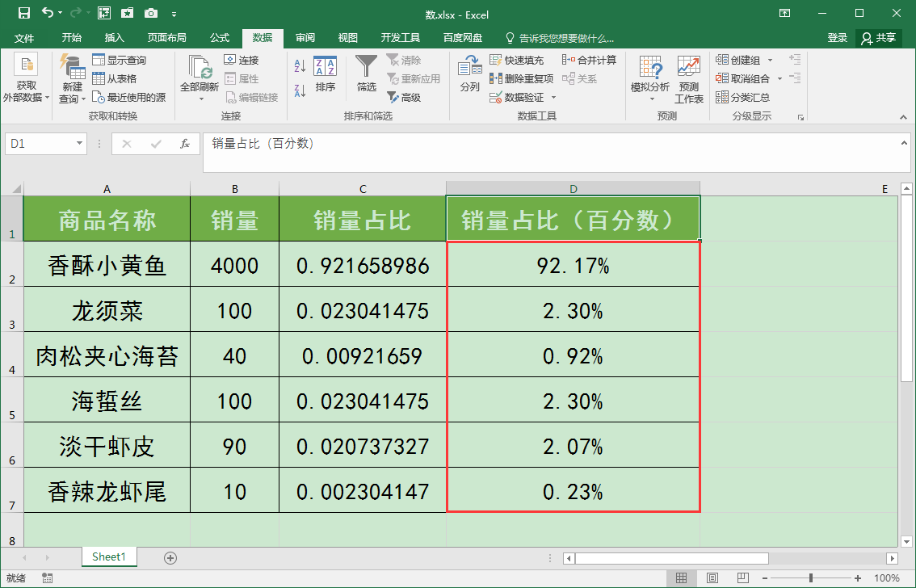Image resolution: width=916 pixels, height=588 pixels.
Task: Open Ribbon Display Options button
Action: pyautogui.click(x=784, y=13)
